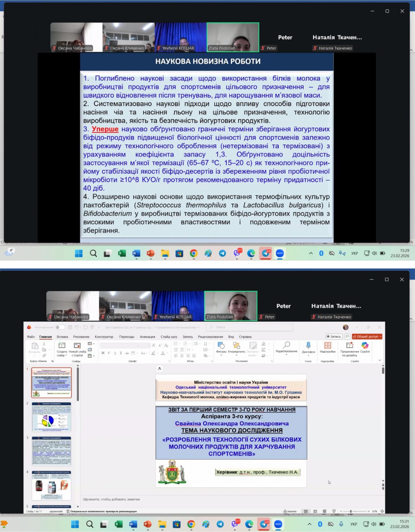Click the PowerPoint zoom slider
Image resolution: width=415 pixels, height=532 pixels.
pos(351,511)
